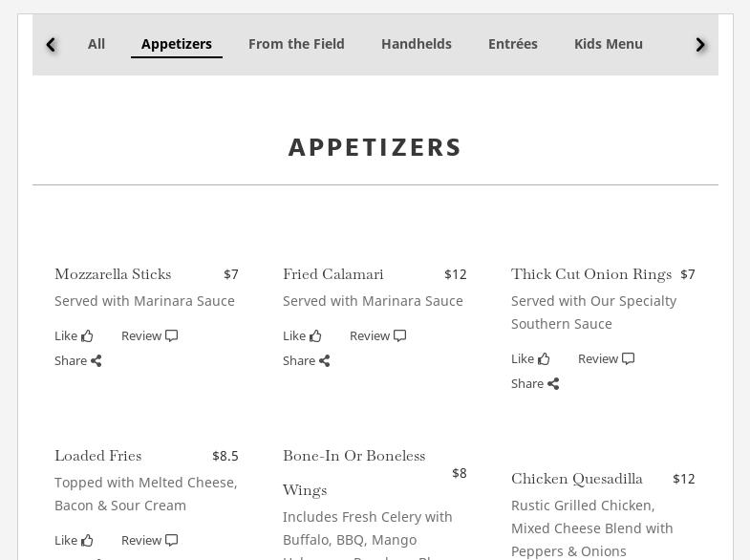Like the Loaded Fries item
Screen dimensions: 750x560
[74, 540]
